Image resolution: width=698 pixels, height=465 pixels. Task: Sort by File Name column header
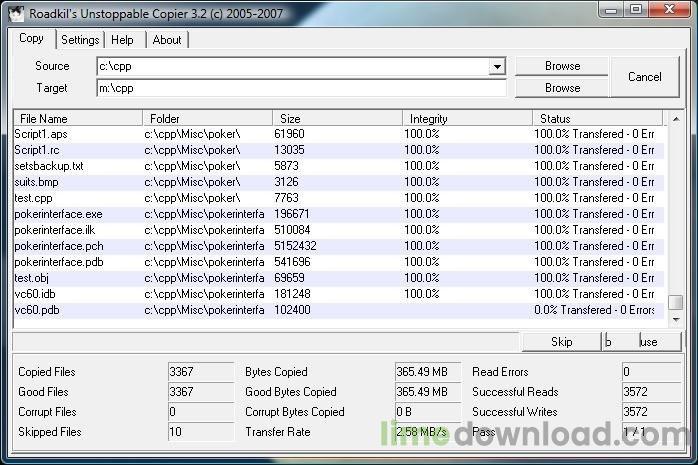(x=78, y=118)
